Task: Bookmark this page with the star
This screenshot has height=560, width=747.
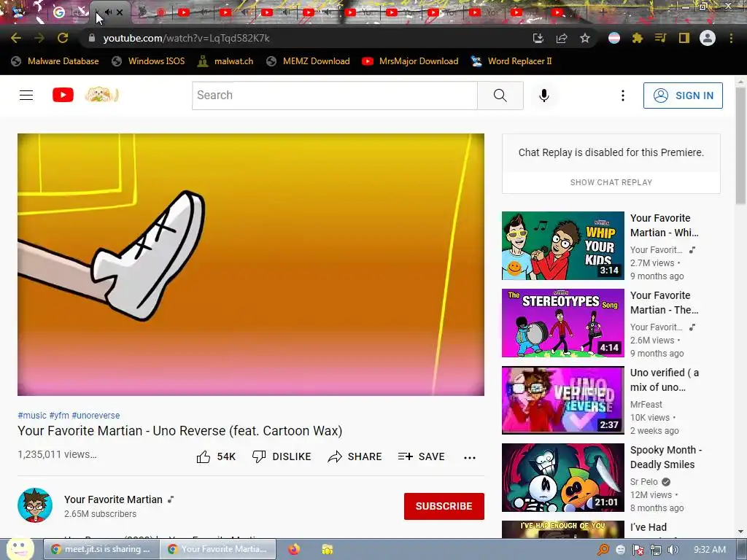Action: [x=585, y=38]
